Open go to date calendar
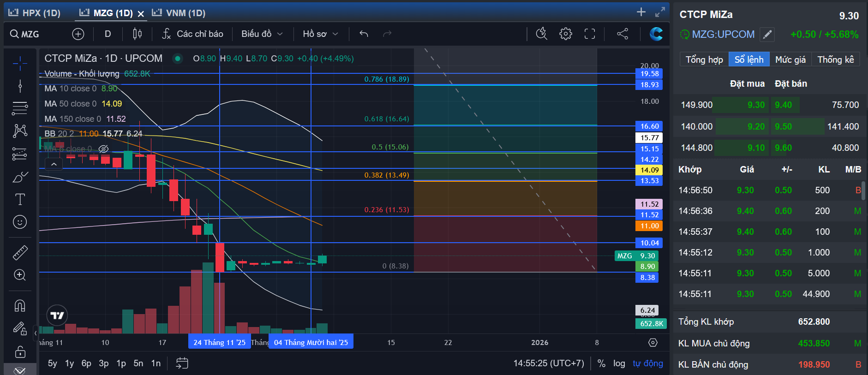The width and height of the screenshot is (868, 375). (x=182, y=363)
